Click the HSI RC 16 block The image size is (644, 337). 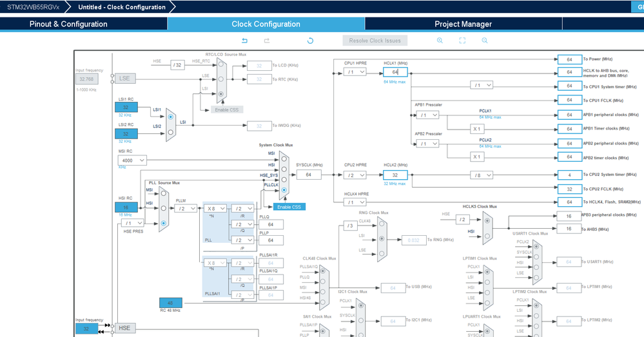pos(126,207)
